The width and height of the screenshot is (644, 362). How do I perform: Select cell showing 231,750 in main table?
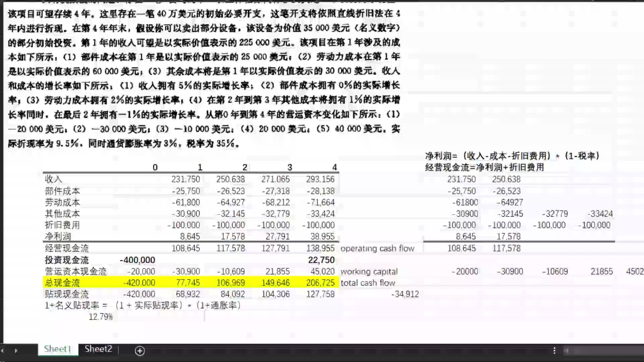tap(185, 179)
